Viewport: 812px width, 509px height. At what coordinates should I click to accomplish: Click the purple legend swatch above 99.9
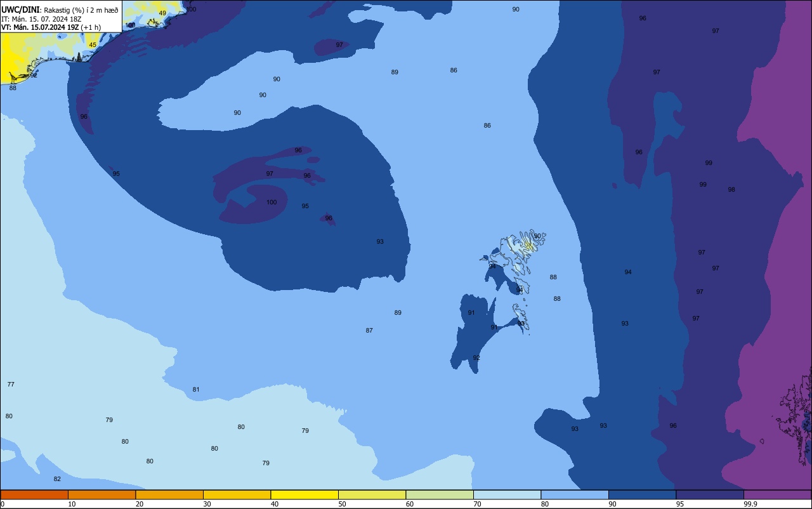click(778, 494)
